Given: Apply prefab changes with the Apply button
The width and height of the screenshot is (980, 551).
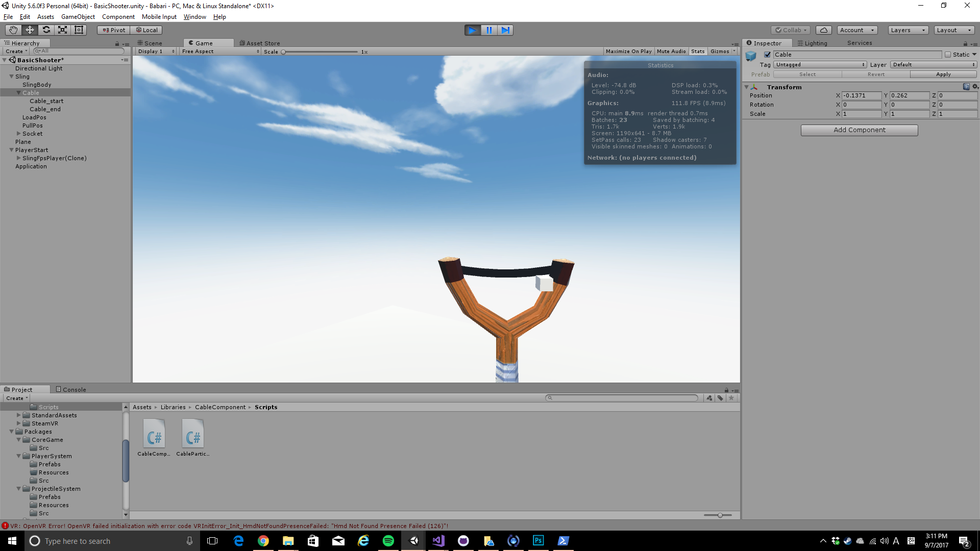Looking at the screenshot, I should pyautogui.click(x=943, y=74).
